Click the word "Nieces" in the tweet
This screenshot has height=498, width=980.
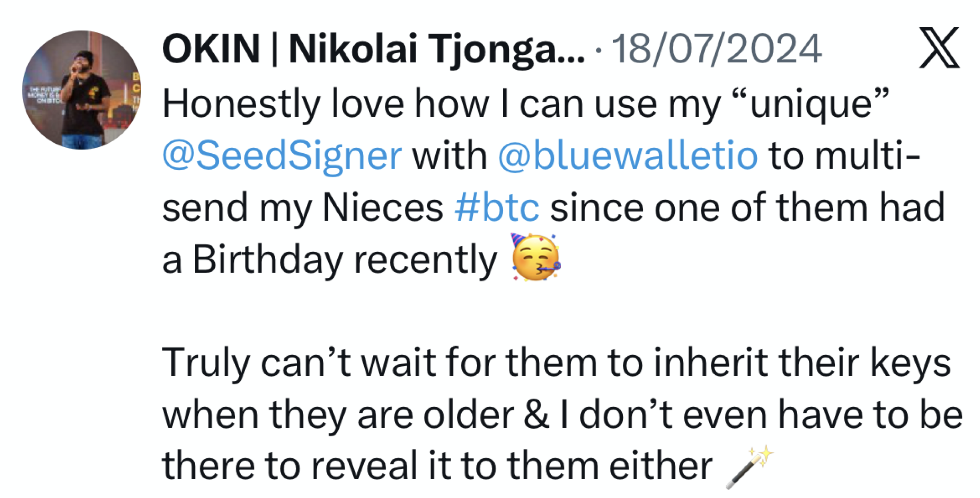click(382, 207)
